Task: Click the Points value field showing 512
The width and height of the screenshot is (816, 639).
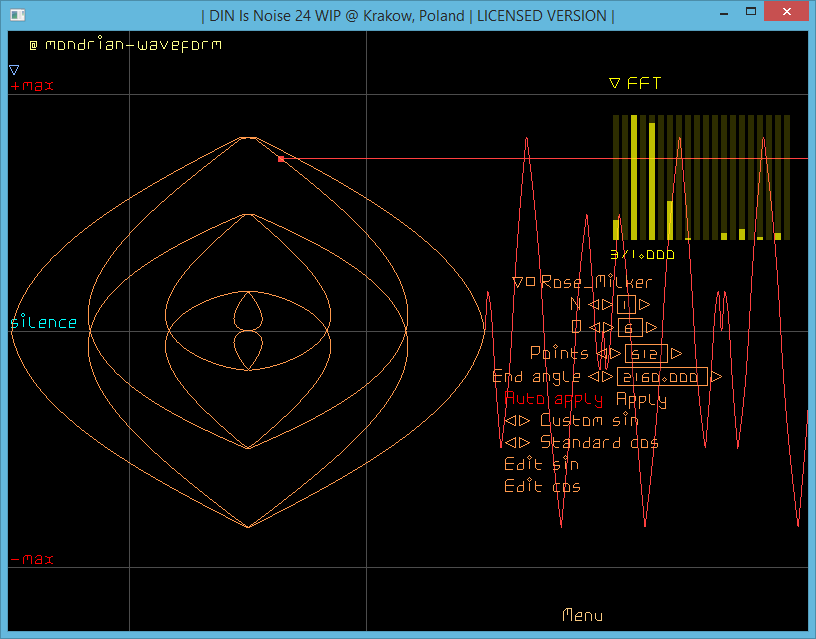Action: coord(646,354)
